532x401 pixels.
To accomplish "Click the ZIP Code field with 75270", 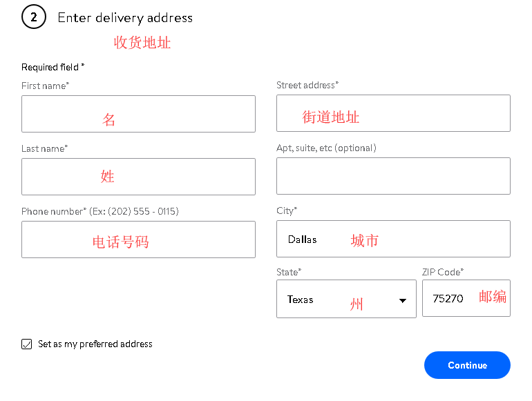I will pyautogui.click(x=466, y=299).
